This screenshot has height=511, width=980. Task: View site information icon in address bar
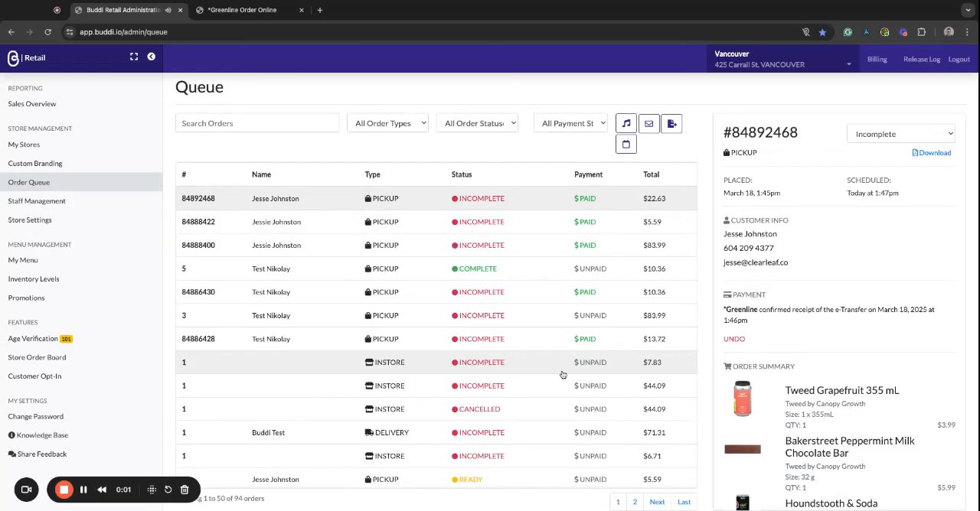pyautogui.click(x=69, y=32)
